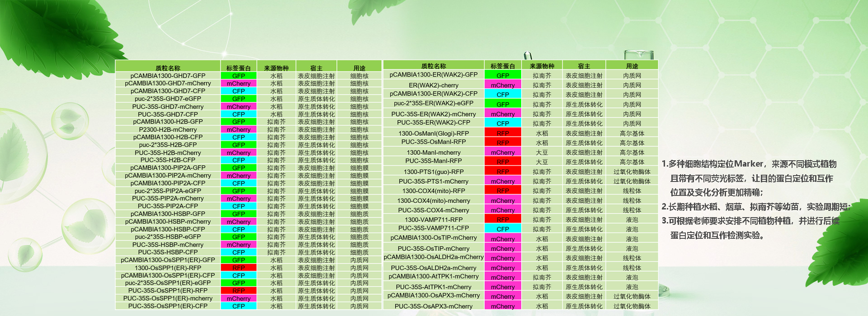Click the PUC-35S-OsAPX3-mCherry plasmid name

[433, 306]
